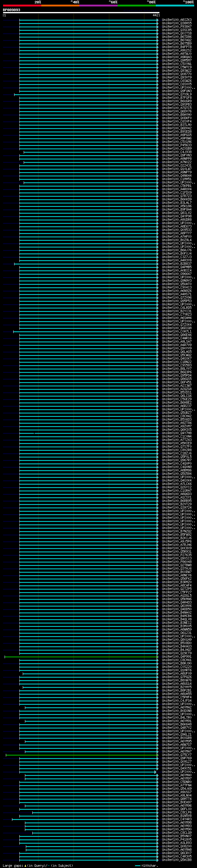
Task: Select the UniRef100_Q7S7F0 label
Action: [177, 447]
